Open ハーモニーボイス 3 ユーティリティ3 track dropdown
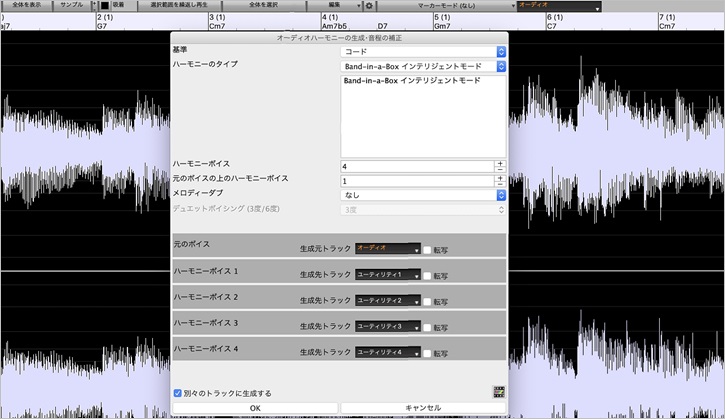Viewport: 725px width, 419px height. point(387,326)
